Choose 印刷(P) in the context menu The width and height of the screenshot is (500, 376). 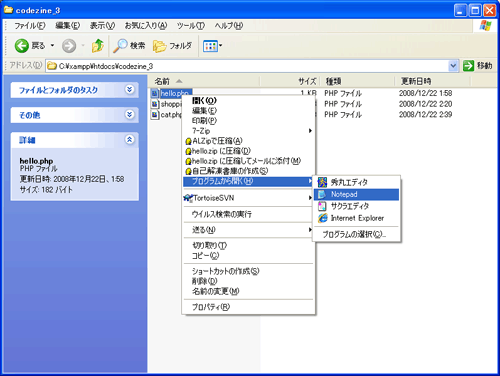pos(249,120)
